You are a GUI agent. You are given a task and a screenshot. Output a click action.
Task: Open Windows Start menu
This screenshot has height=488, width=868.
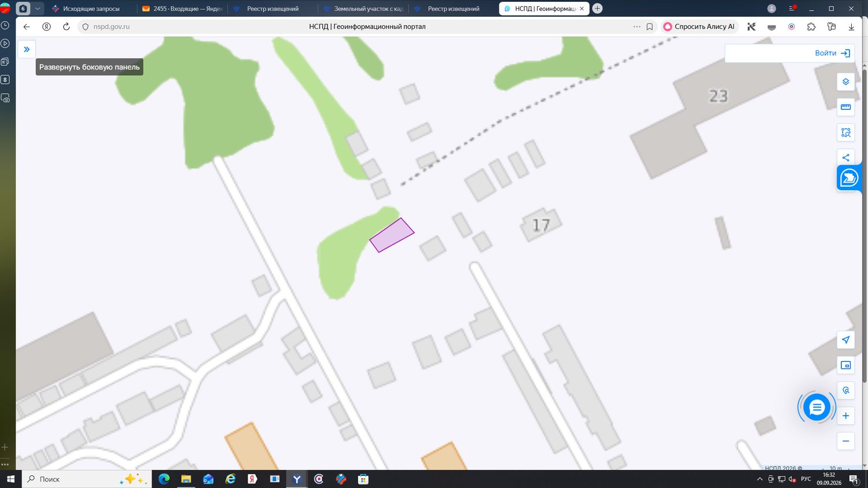click(x=10, y=479)
